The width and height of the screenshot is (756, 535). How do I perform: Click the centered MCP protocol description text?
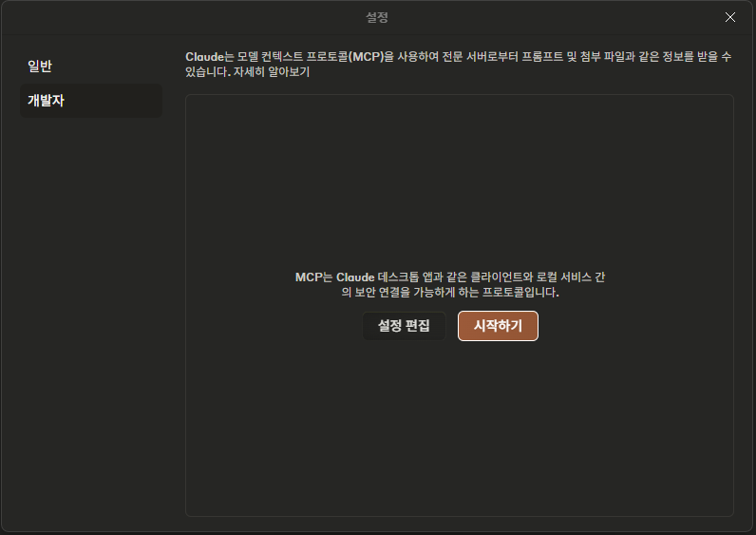[450, 285]
